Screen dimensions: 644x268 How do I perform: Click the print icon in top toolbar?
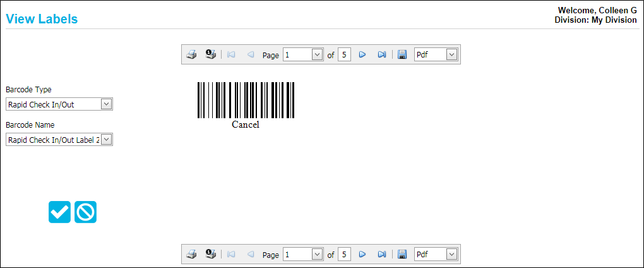[191, 54]
